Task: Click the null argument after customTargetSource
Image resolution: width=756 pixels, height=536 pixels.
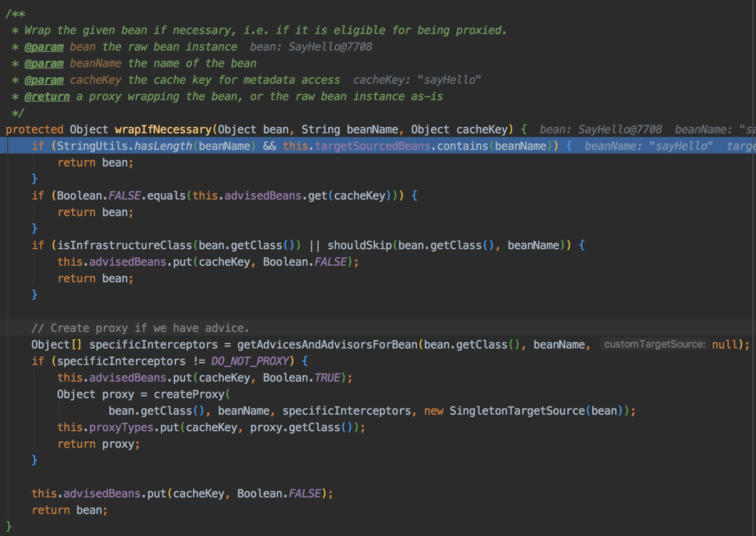Action: pyautogui.click(x=725, y=345)
